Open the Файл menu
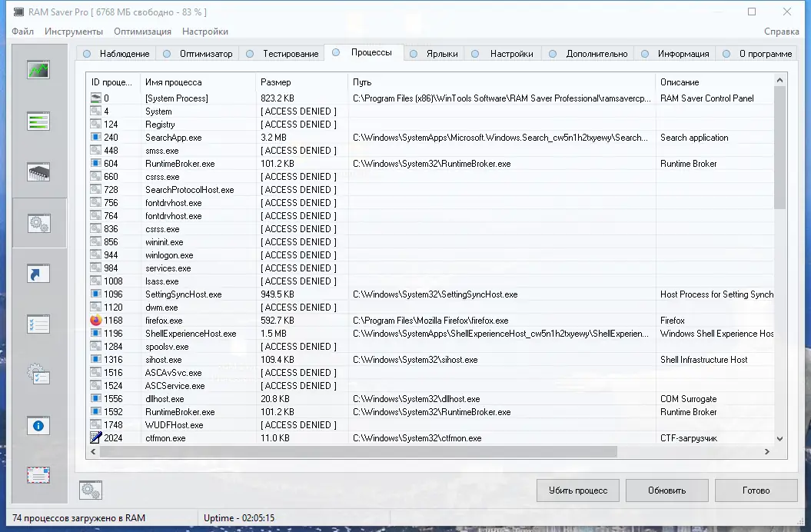This screenshot has width=811, height=532. (x=23, y=32)
